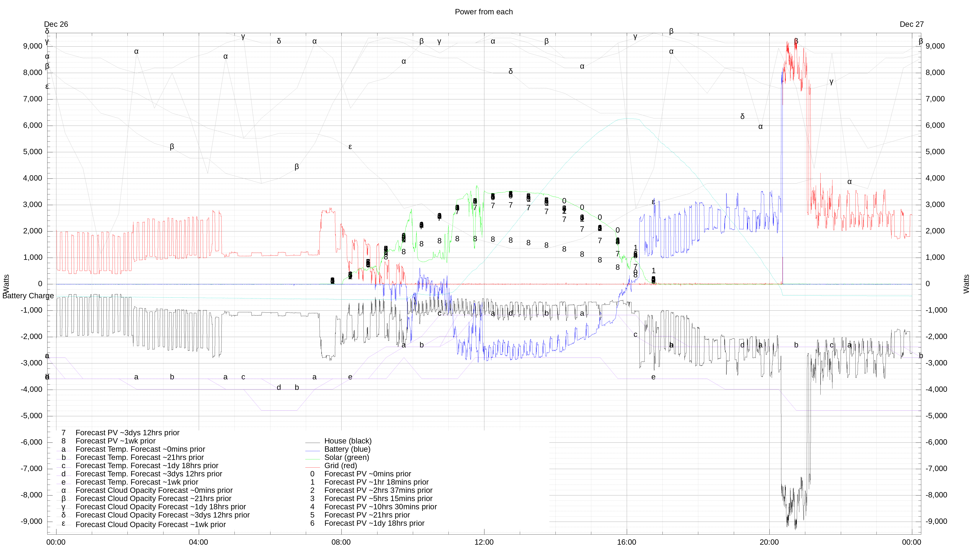Click the right-axis "6,000" tick label

click(x=935, y=126)
